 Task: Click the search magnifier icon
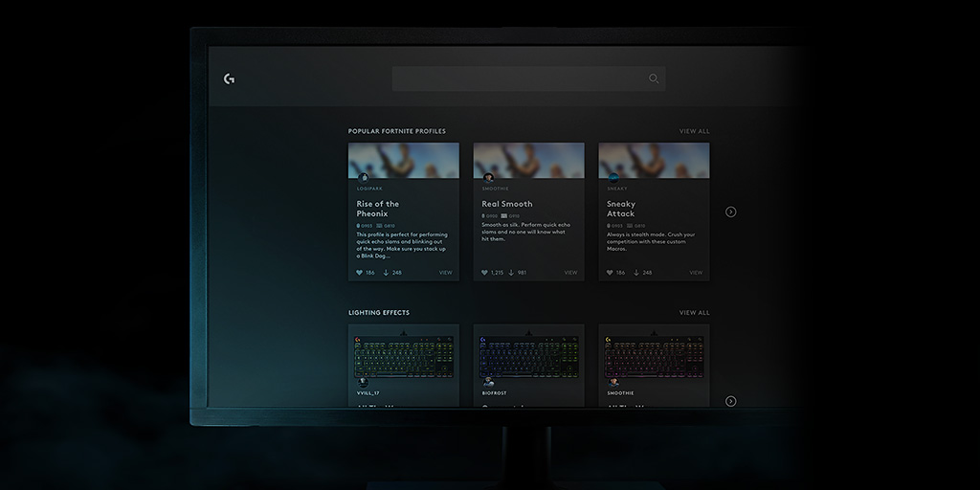(x=654, y=78)
